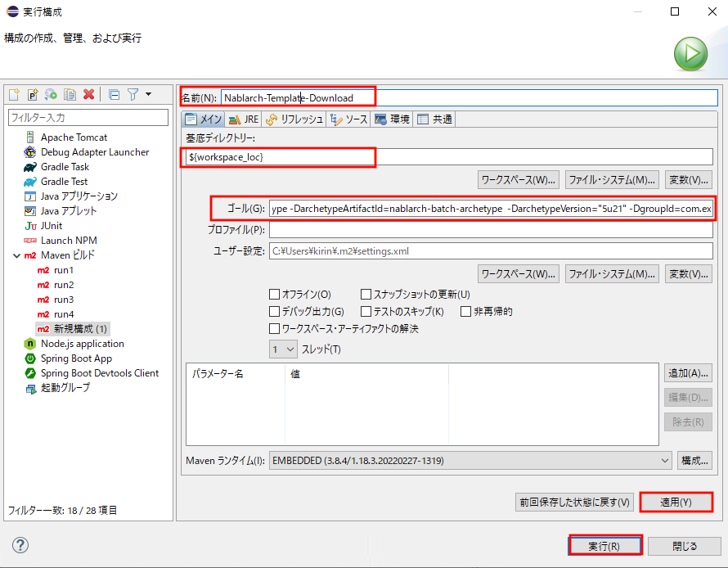Click the フィルター入力 search field
Viewport: 728px width, 568px height.
[x=88, y=117]
